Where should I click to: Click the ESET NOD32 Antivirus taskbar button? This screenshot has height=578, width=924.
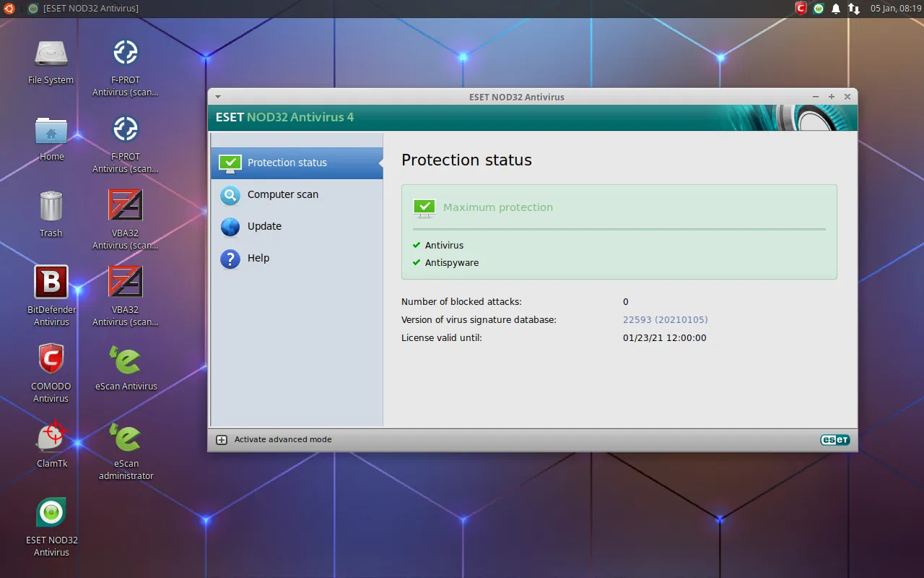pyautogui.click(x=84, y=9)
